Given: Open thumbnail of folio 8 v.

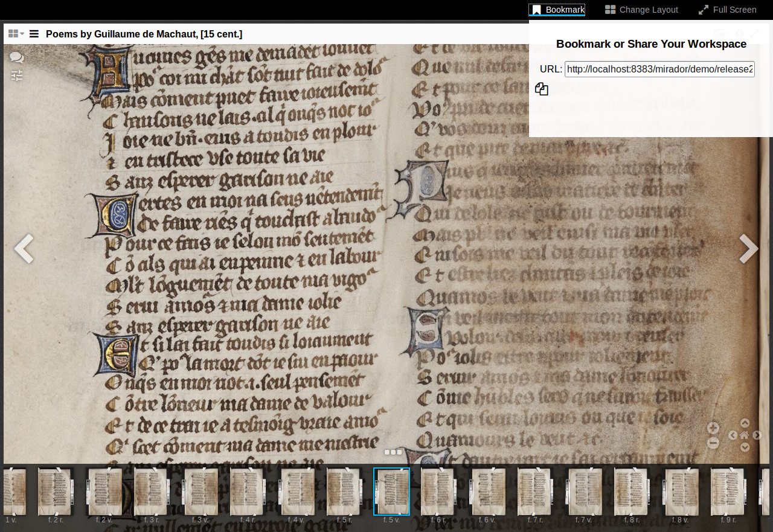Looking at the screenshot, I should click(x=681, y=492).
